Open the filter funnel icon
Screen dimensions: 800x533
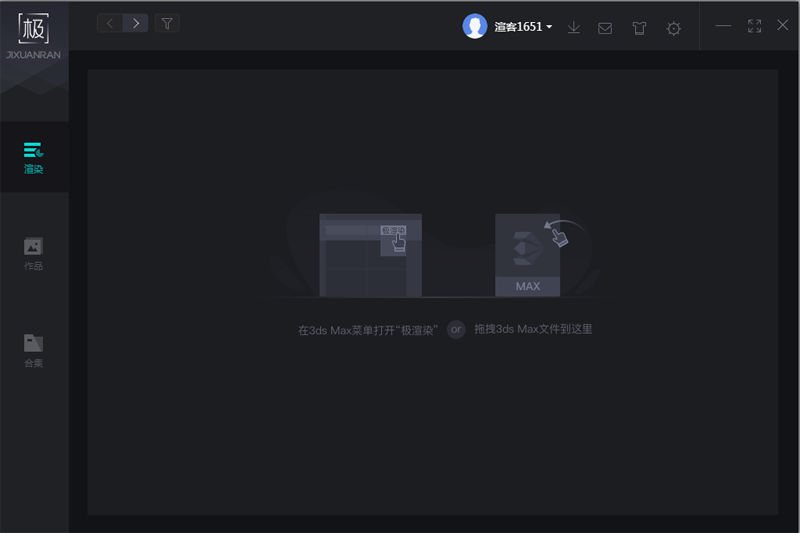tap(167, 23)
